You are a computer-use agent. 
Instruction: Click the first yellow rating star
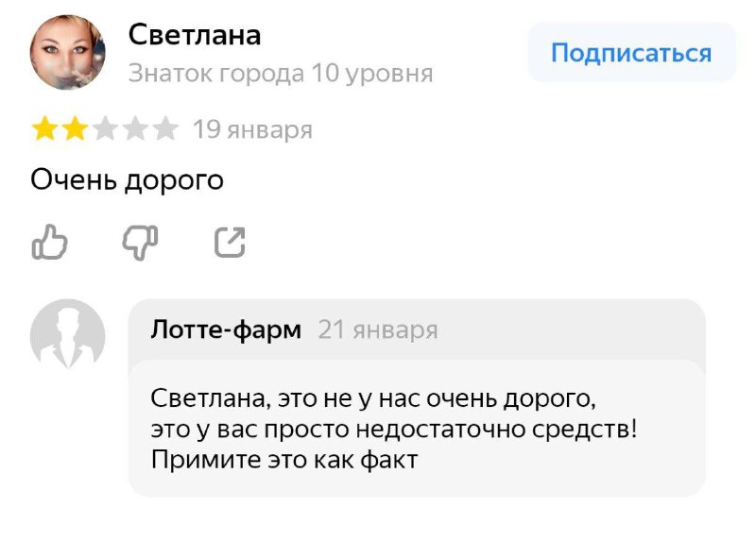pos(44,129)
